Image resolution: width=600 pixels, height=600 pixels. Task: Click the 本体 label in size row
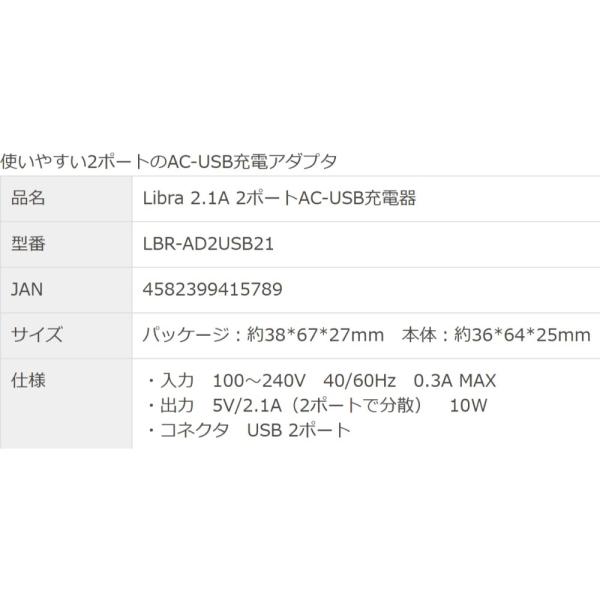[x=419, y=335]
